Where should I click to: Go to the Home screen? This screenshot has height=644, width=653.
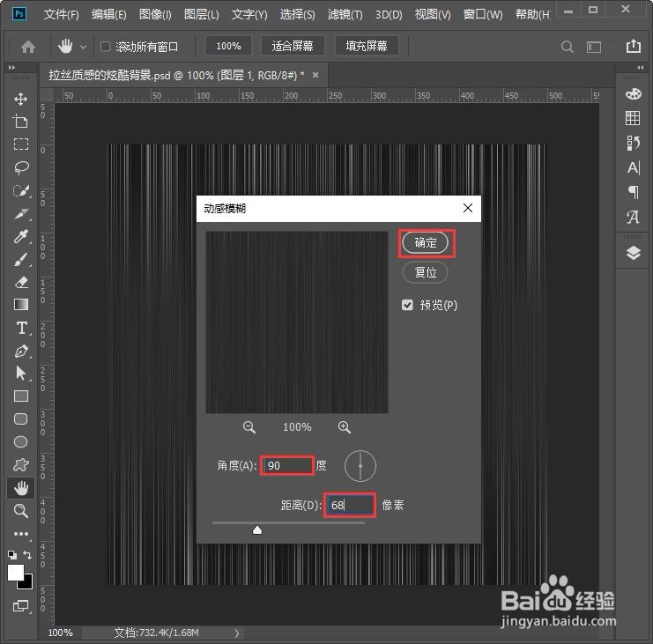(x=28, y=46)
